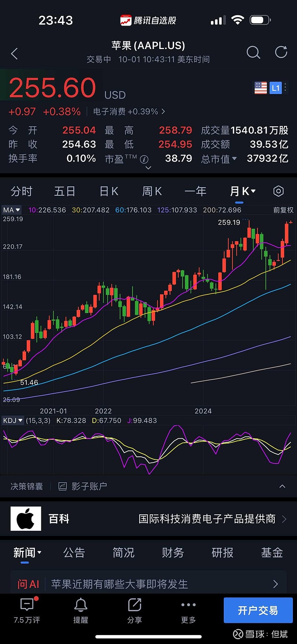Switch to the 一年 tab
Screen dimensions: 297x644
pyautogui.click(x=195, y=191)
